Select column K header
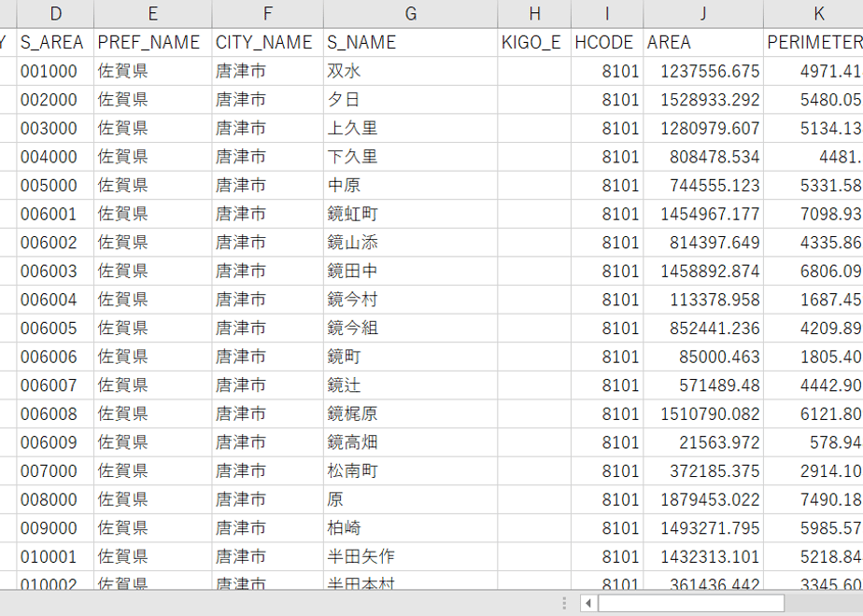The image size is (863, 616). [813, 14]
